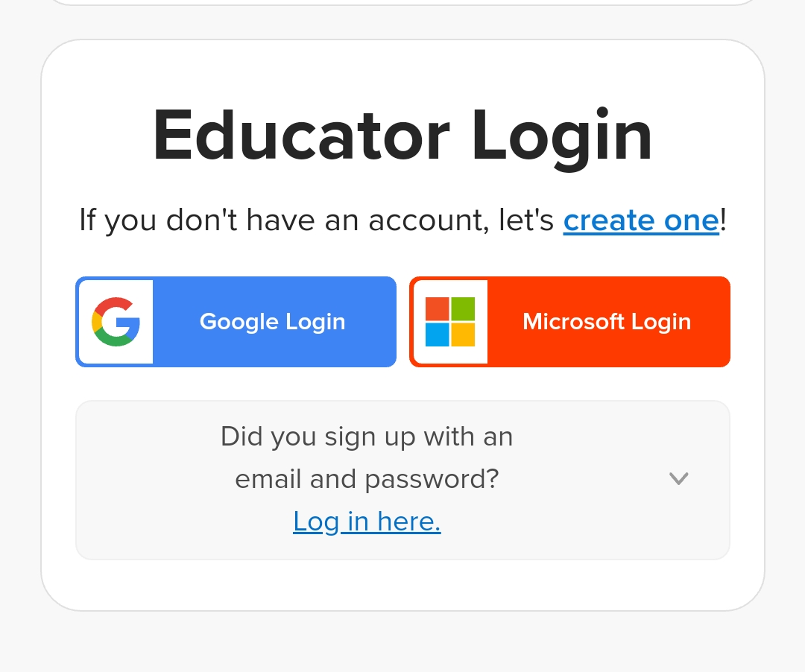Image resolution: width=805 pixels, height=672 pixels.
Task: Click the word "Login" in the title
Action: tap(562, 136)
